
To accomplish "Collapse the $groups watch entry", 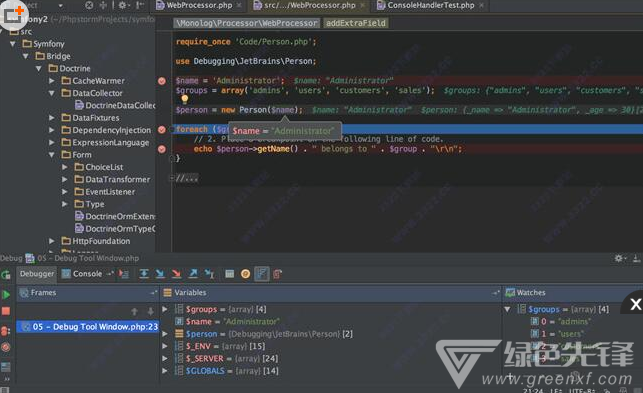I will point(507,309).
